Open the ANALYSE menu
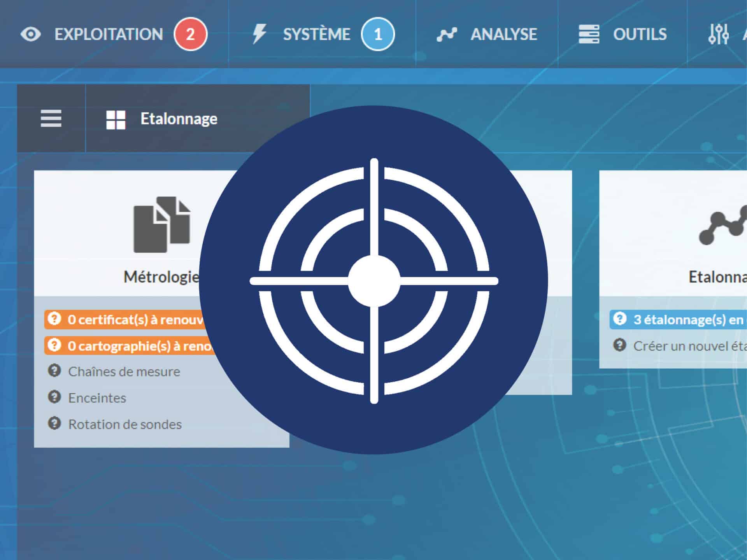The image size is (747, 560). [x=503, y=34]
